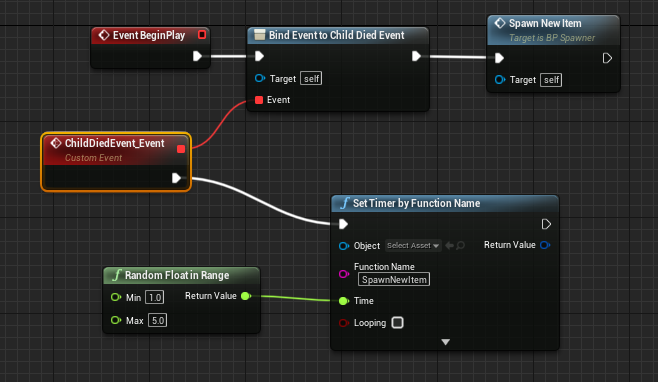This screenshot has width=658, height=382.
Task: Click Looping red boolean pin
Action: (344, 323)
